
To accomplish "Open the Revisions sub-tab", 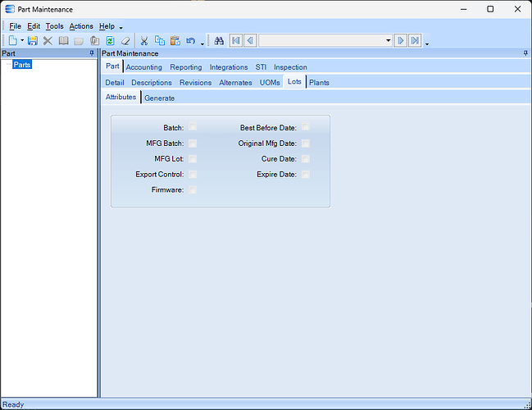I will (195, 83).
